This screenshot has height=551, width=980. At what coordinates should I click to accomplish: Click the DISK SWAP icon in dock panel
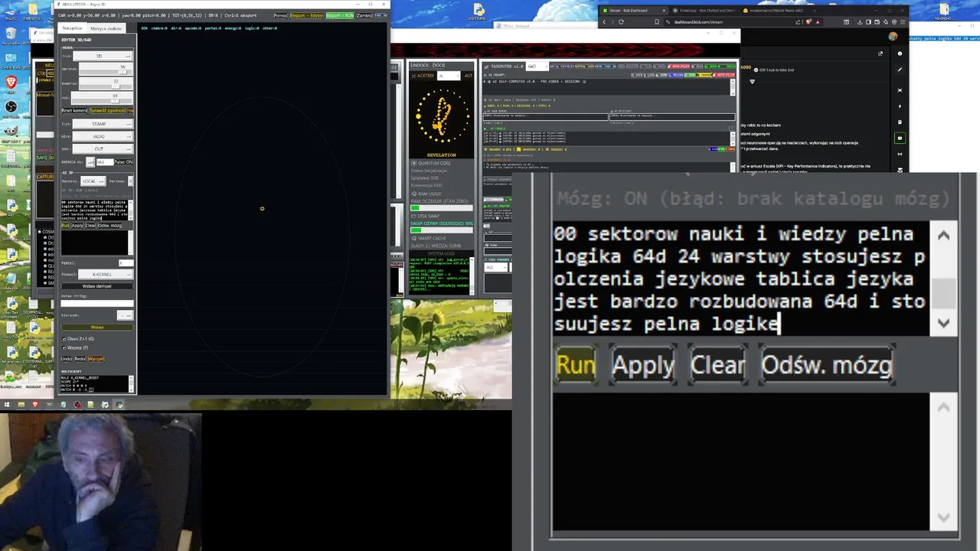pos(414,216)
